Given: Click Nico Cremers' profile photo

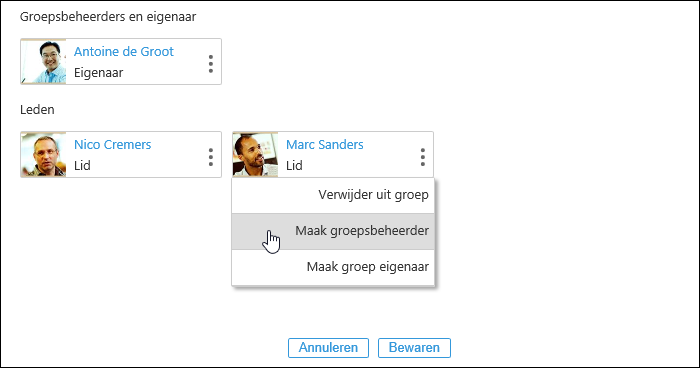Looking at the screenshot, I should click(x=44, y=155).
